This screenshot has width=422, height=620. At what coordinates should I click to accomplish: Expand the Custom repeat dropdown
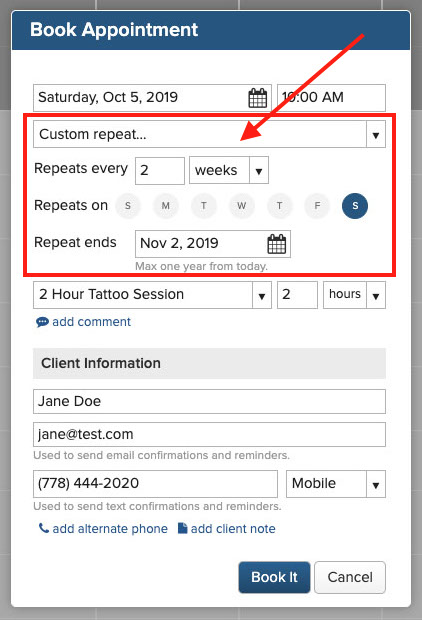pyautogui.click(x=209, y=134)
